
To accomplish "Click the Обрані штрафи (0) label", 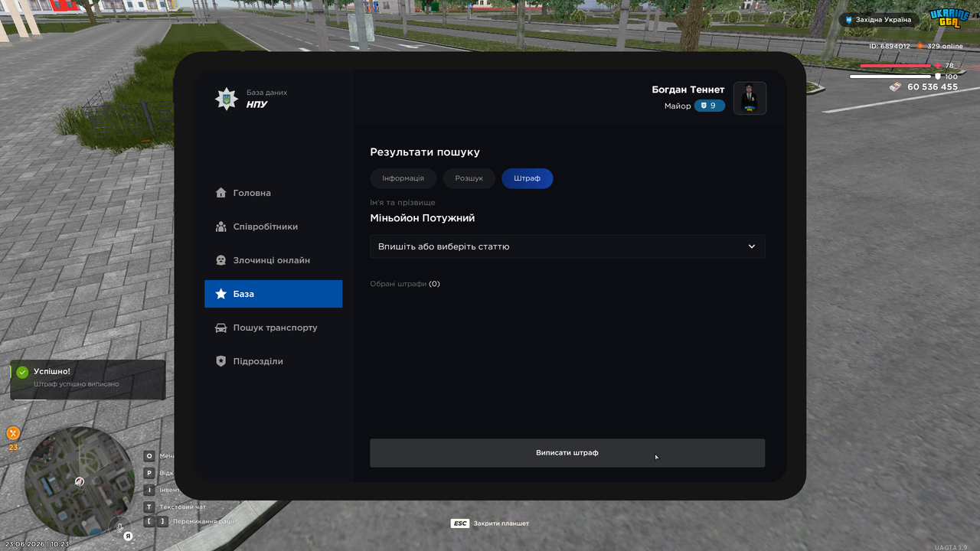I will point(405,284).
